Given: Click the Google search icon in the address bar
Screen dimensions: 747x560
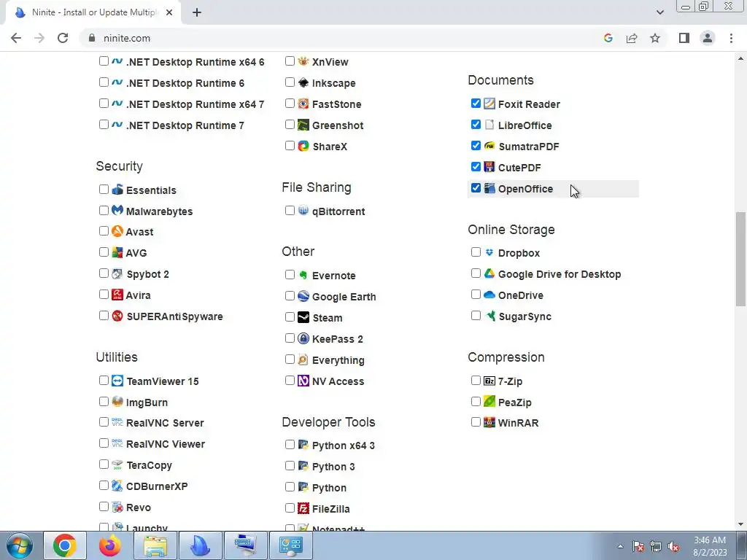Looking at the screenshot, I should tap(608, 38).
